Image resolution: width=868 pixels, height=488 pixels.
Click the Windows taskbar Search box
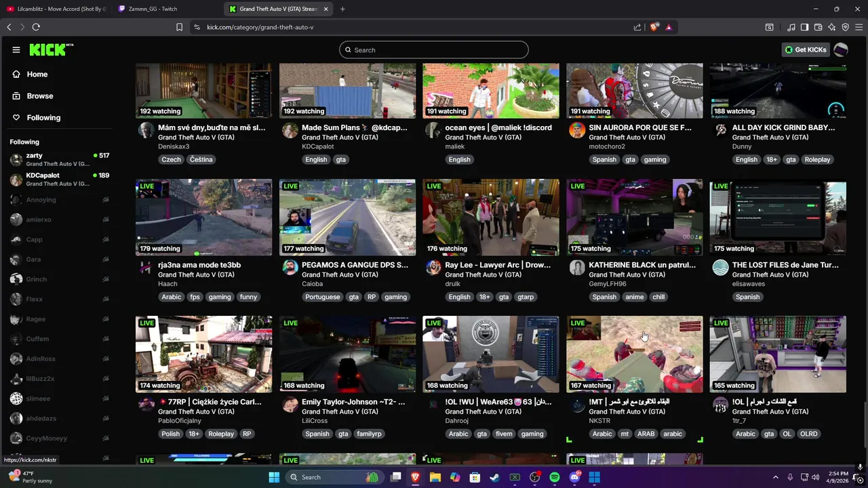[x=334, y=477]
